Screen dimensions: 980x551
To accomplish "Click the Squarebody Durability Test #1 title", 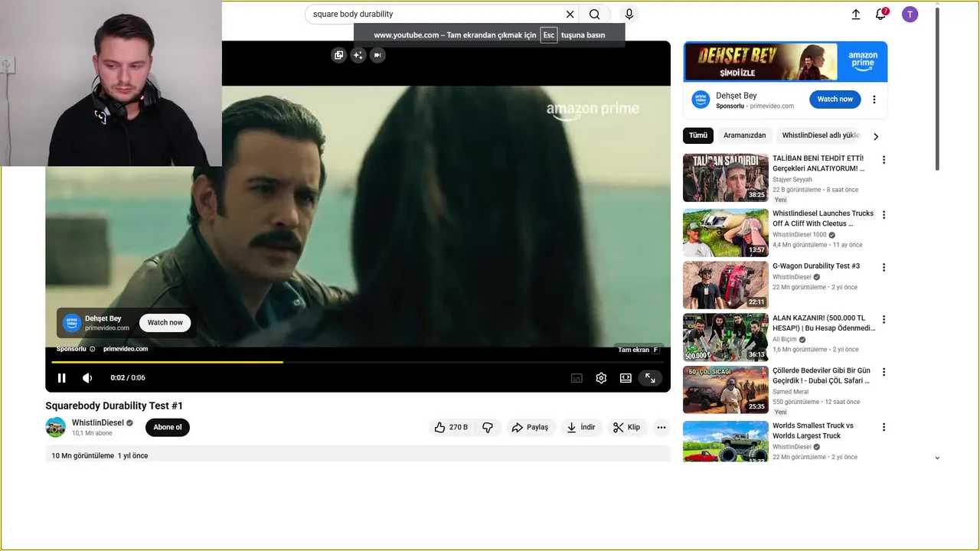I will (x=114, y=406).
